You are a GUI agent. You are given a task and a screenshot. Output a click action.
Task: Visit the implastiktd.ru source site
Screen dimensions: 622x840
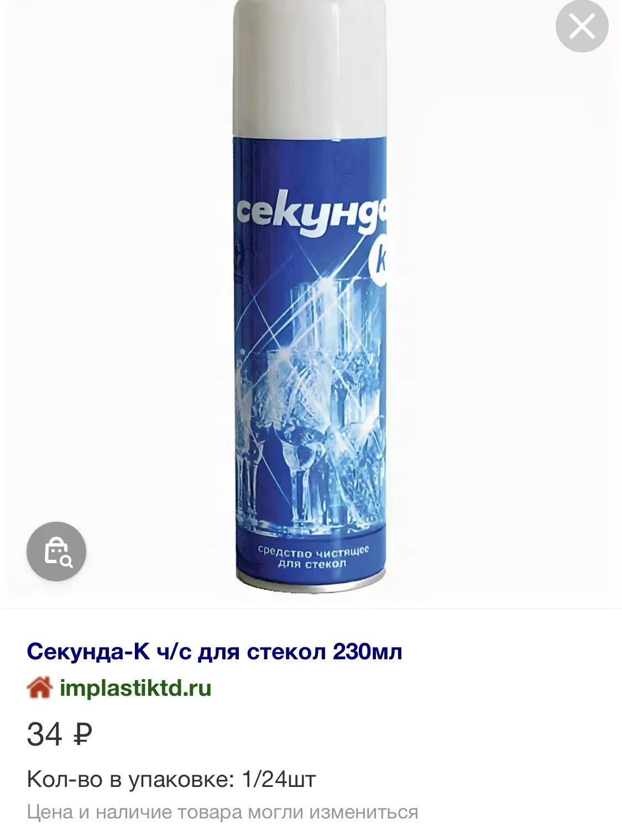coord(135,688)
